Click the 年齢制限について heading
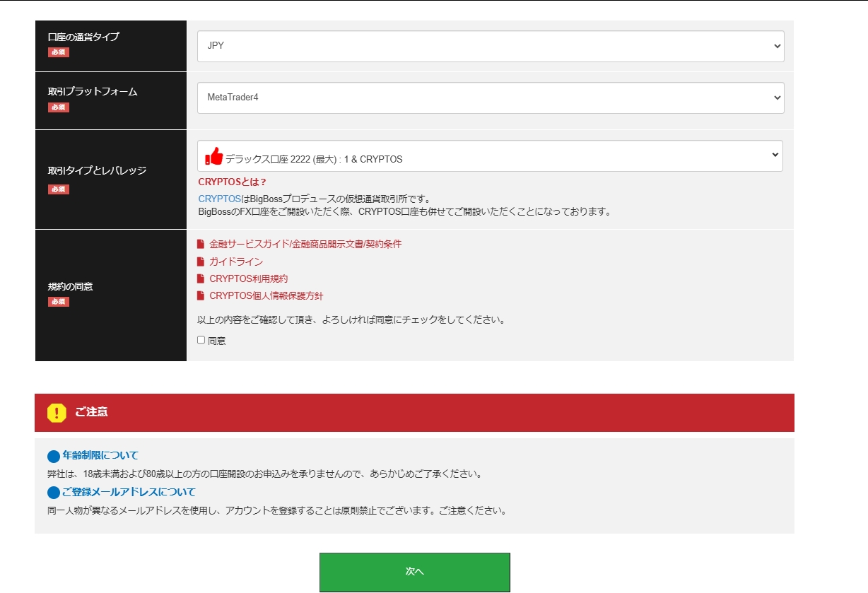The image size is (868, 593). [100, 455]
